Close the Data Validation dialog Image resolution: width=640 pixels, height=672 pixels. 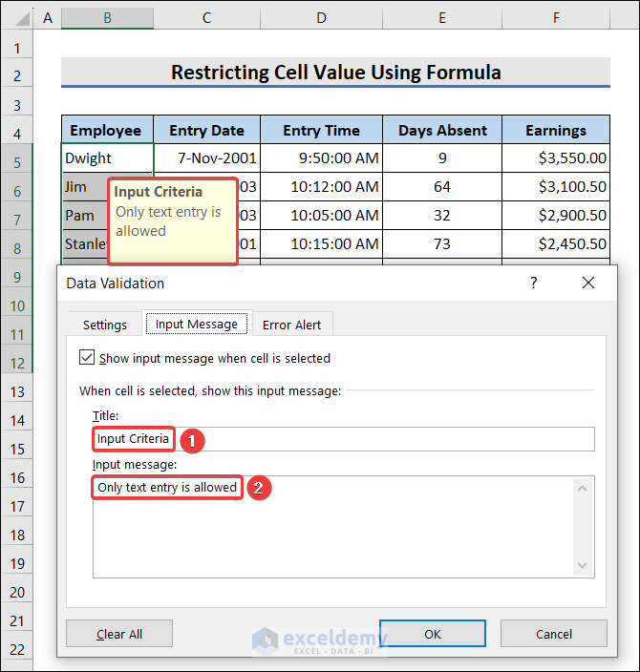click(588, 283)
